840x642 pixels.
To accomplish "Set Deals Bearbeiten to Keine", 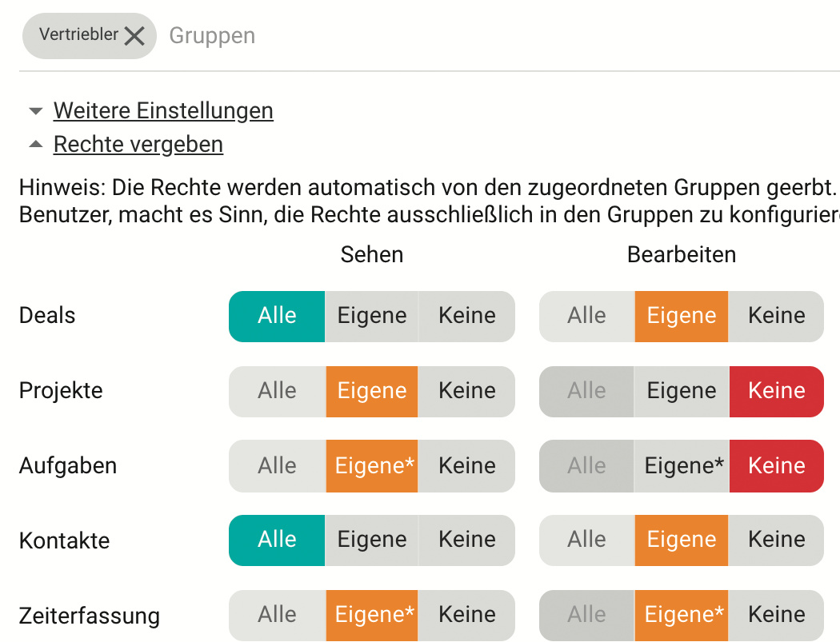I will point(776,316).
